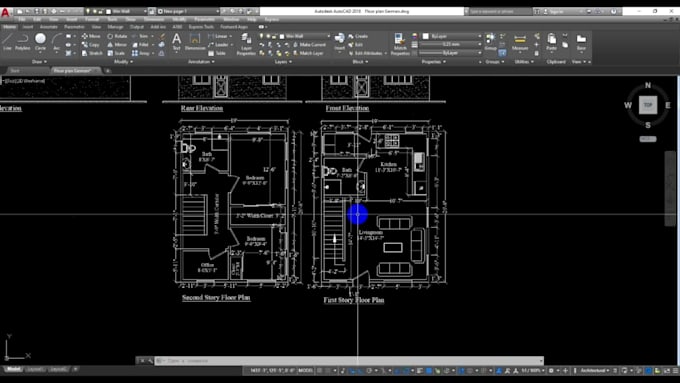Select the Text annotation tool
The height and width of the screenshot is (383, 680).
point(177,42)
